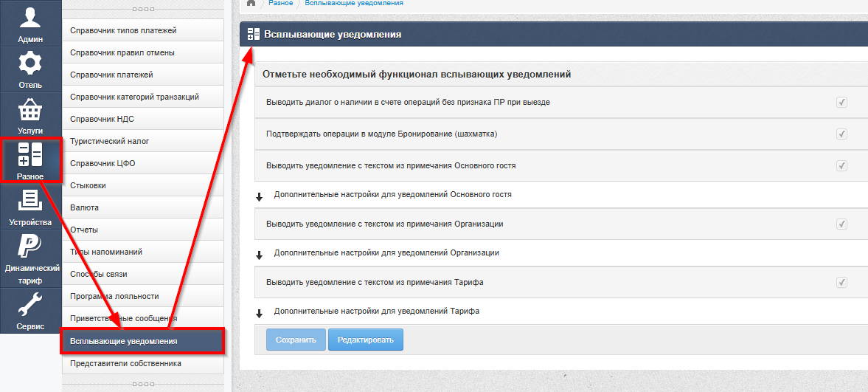Click the Редактировать button
The image size is (868, 392).
coord(365,340)
